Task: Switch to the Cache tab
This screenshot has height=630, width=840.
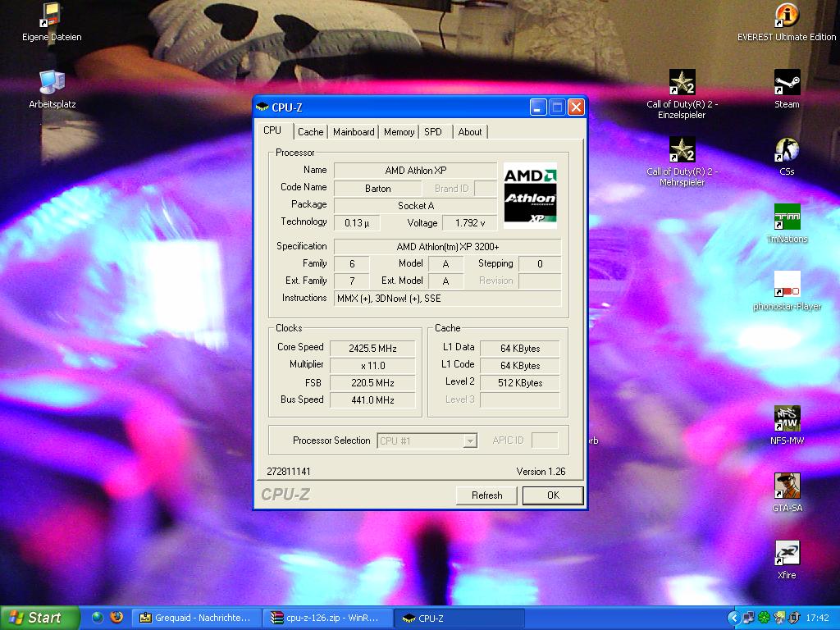Action: coord(311,132)
